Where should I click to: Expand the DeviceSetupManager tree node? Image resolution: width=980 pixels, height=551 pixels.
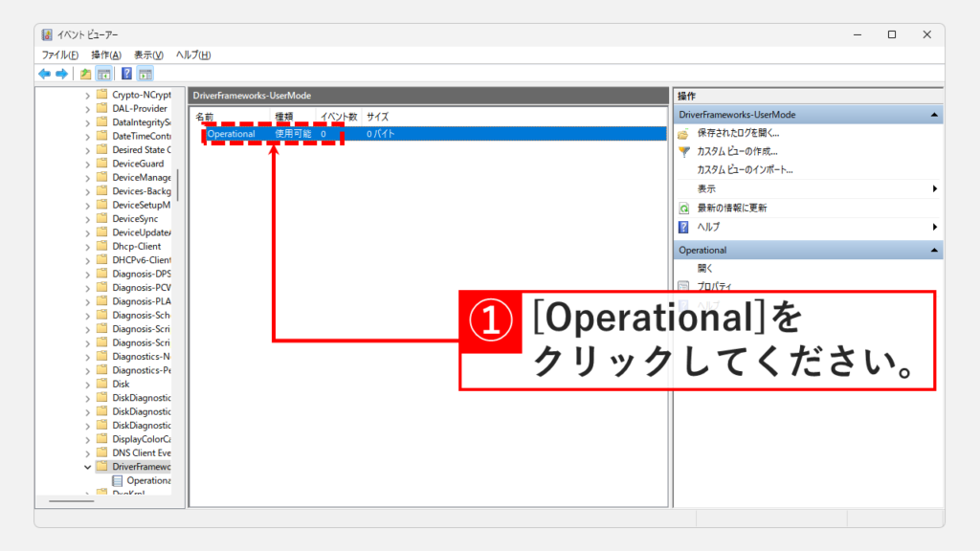click(x=87, y=205)
